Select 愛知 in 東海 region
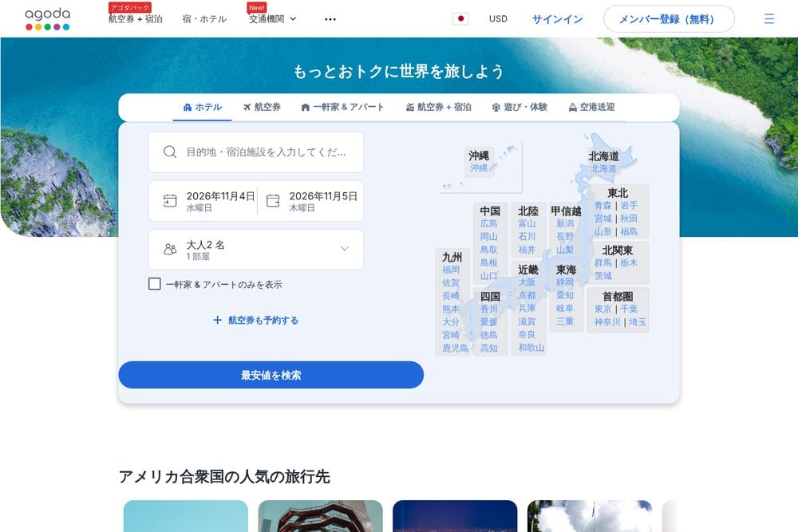 pyautogui.click(x=565, y=295)
